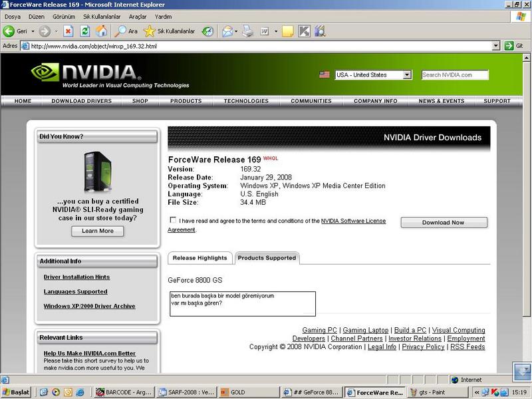Click the NVIDIA logo
The height and width of the screenshot is (399, 532).
[86, 72]
